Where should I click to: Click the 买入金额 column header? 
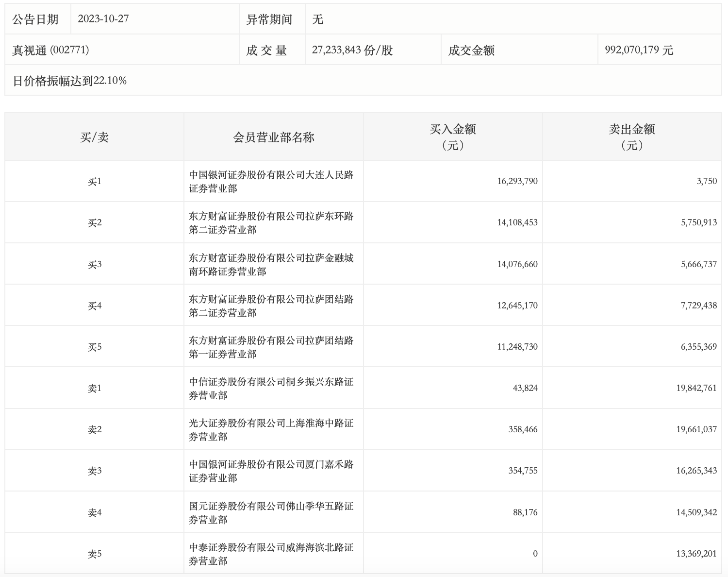click(x=453, y=137)
